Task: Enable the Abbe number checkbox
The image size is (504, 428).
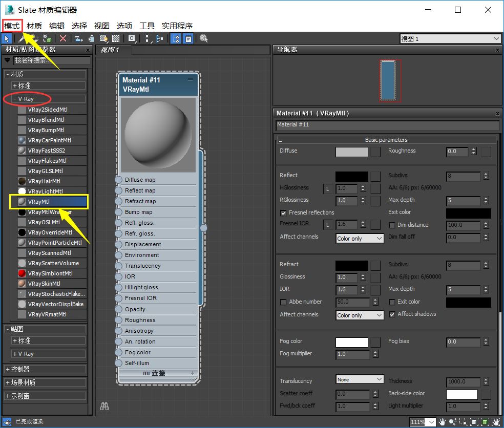Action: [283, 302]
